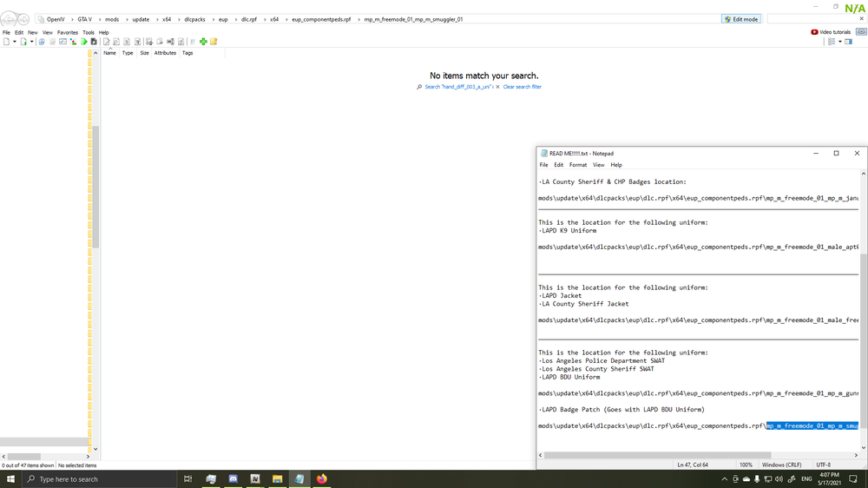Open Task View on the taskbar
868x488 pixels.
point(187,479)
